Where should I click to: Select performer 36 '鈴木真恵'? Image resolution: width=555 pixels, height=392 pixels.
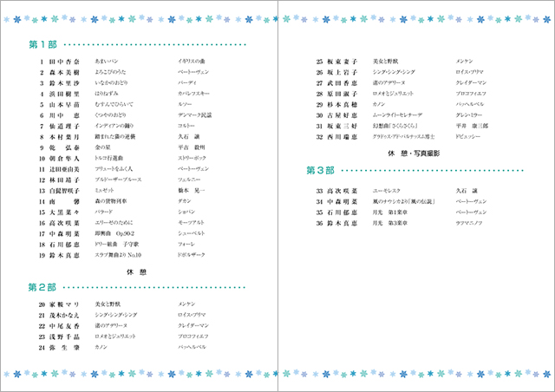pos(343,224)
